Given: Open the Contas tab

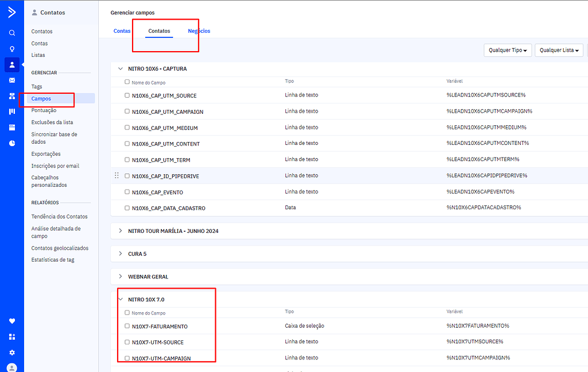Looking at the screenshot, I should click(122, 30).
